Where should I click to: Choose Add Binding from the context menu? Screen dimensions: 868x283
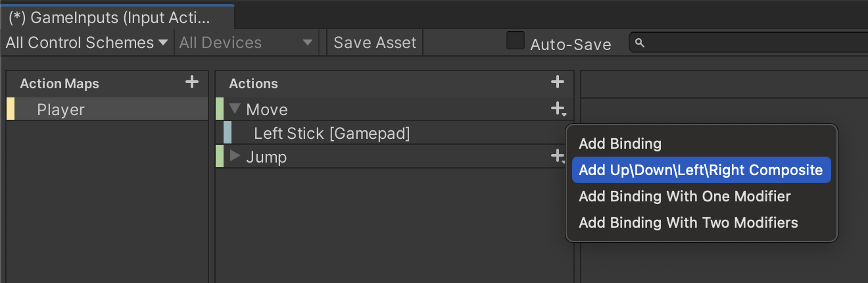tap(620, 143)
